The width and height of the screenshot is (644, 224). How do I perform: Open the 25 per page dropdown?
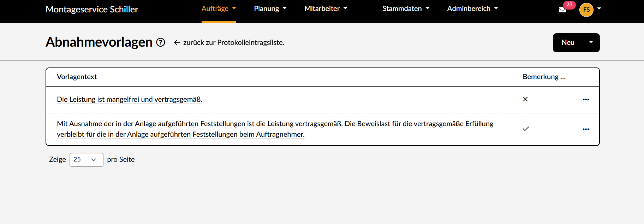pos(86,160)
